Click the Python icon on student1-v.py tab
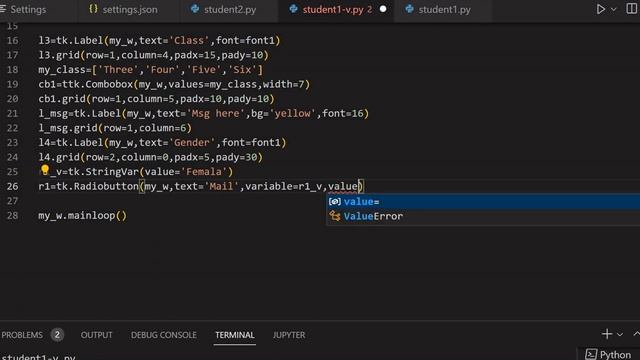The width and height of the screenshot is (640, 360). pyautogui.click(x=293, y=9)
